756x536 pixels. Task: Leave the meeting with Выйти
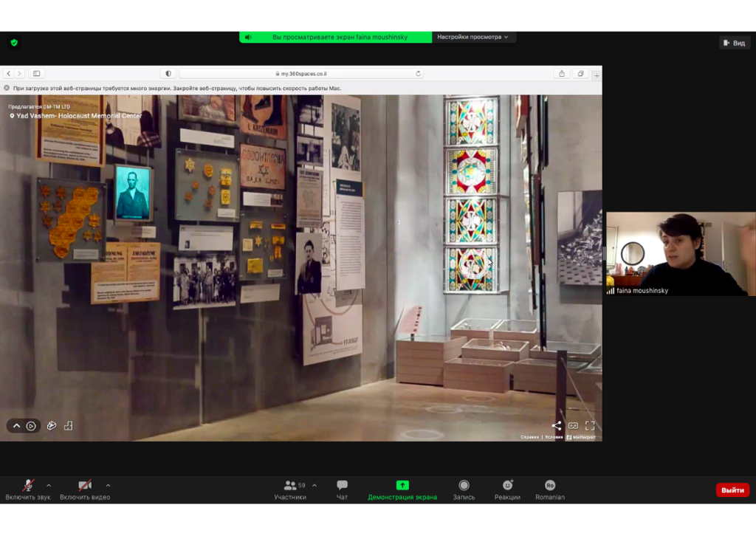(x=732, y=489)
